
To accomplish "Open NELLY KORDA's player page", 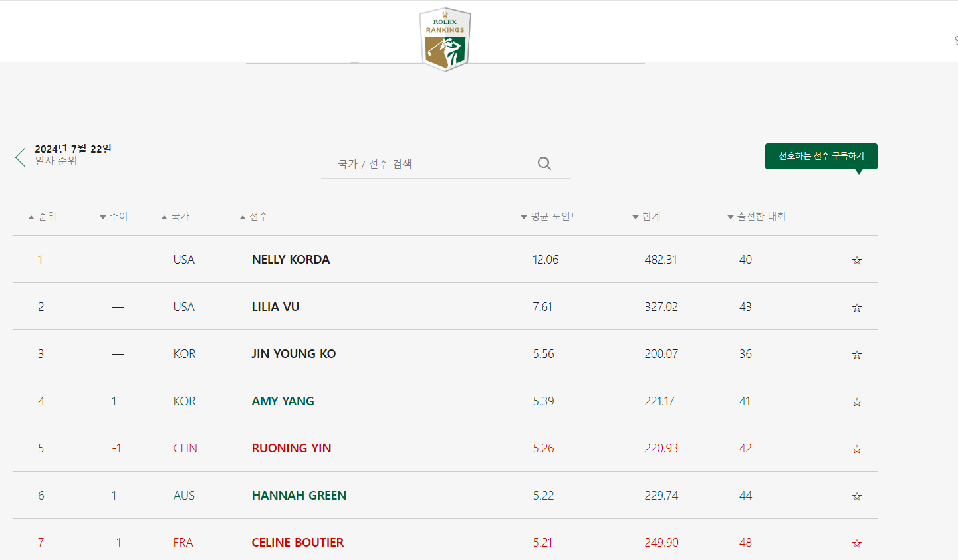I will click(291, 260).
